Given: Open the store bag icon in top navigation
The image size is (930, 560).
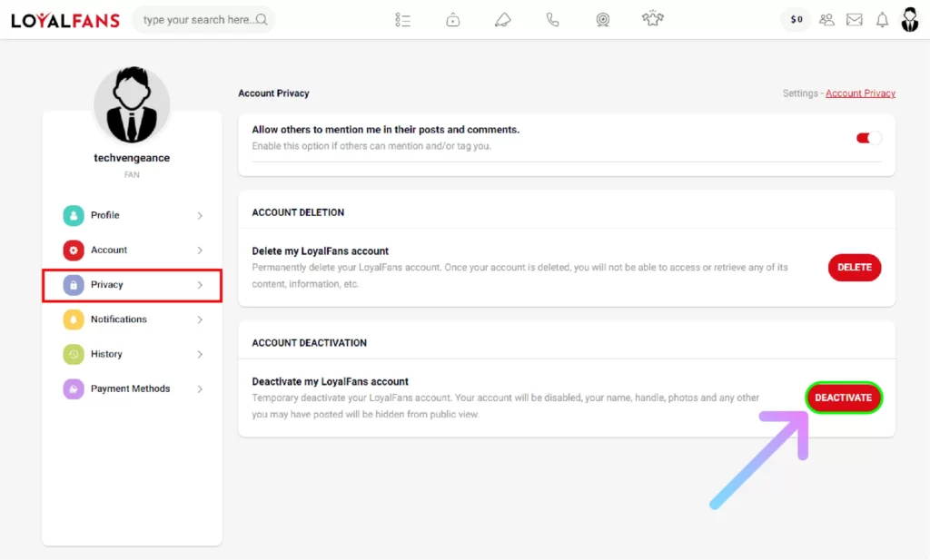Looking at the screenshot, I should (452, 20).
